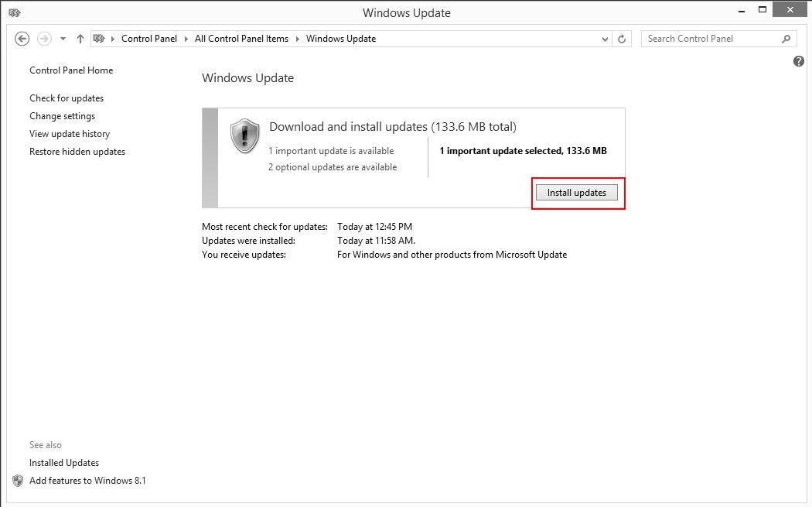Open View update history

pyautogui.click(x=70, y=134)
